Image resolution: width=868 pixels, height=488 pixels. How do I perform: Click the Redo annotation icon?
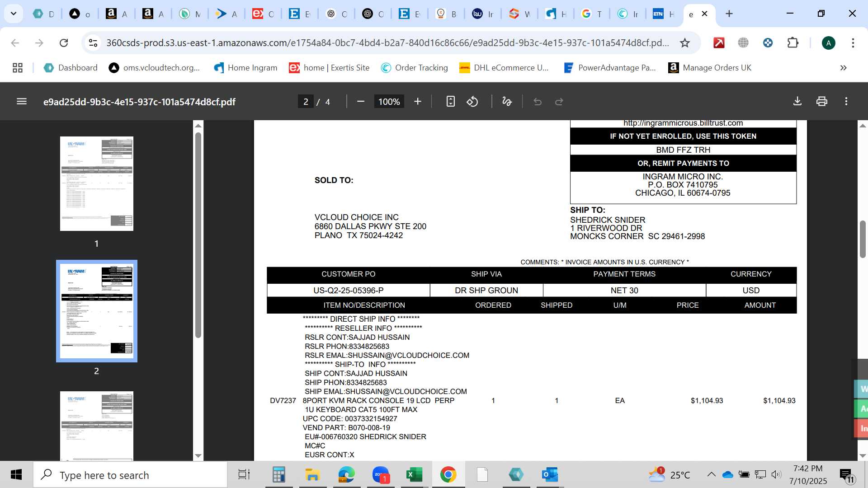tap(559, 102)
